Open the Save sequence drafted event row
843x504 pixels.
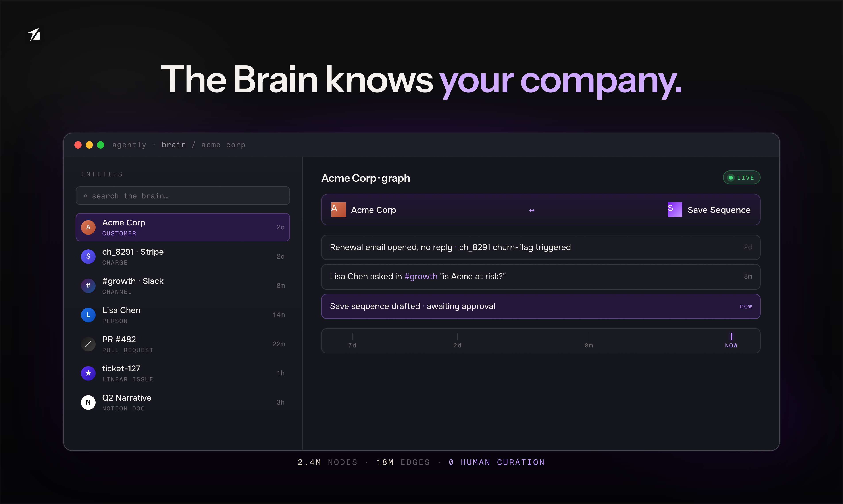(541, 306)
